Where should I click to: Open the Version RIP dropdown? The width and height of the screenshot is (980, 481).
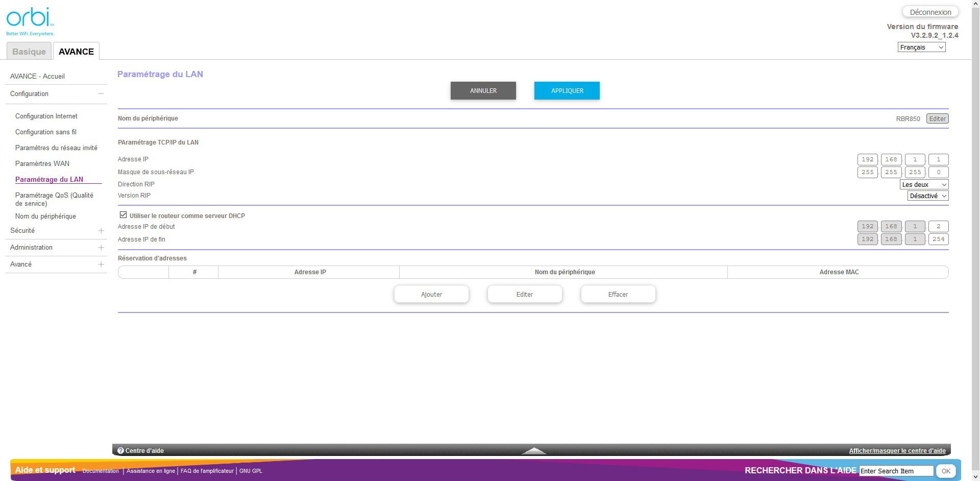tap(927, 196)
